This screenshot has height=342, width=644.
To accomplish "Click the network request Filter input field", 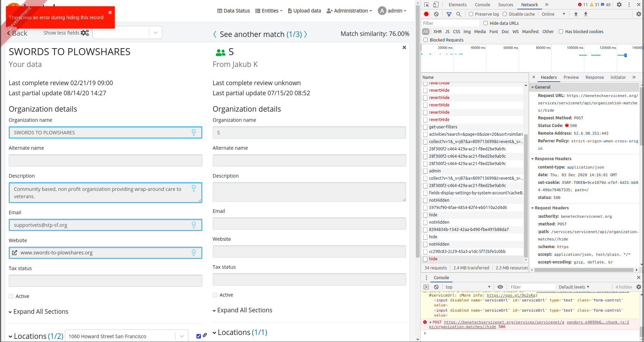I will [450, 23].
